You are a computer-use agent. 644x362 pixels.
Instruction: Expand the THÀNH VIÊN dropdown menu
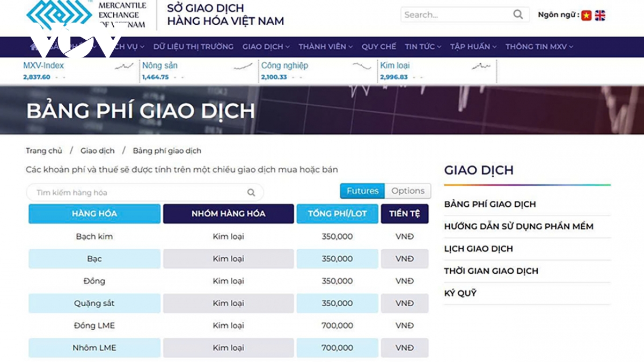(325, 47)
